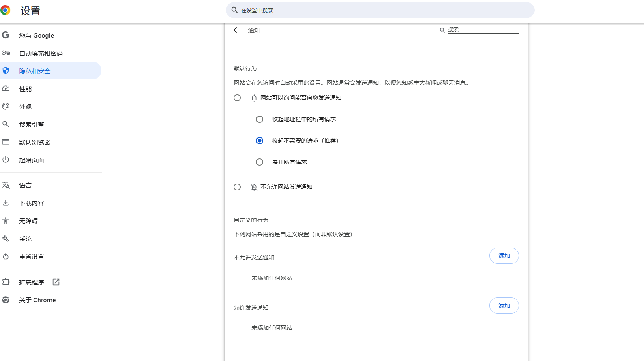Click the translate icon for 语言

click(x=6, y=185)
